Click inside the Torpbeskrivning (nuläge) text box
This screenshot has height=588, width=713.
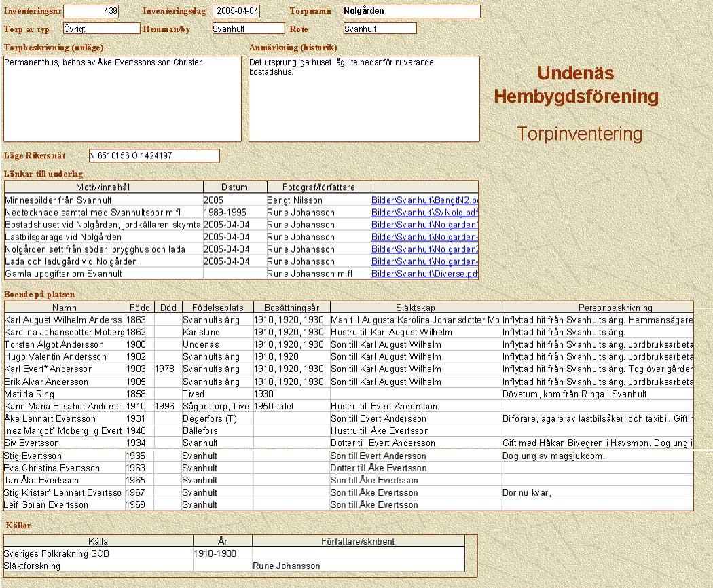pos(122,98)
